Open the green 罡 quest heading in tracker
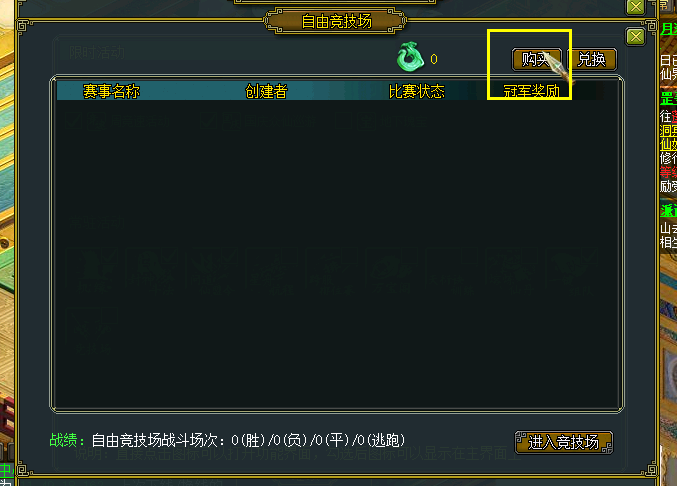The image size is (677, 486). (668, 98)
